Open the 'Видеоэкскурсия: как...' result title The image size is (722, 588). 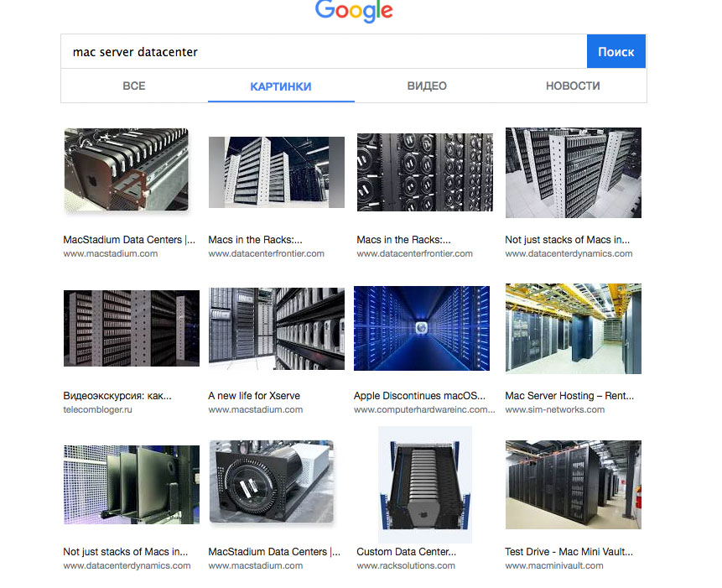[x=117, y=396]
